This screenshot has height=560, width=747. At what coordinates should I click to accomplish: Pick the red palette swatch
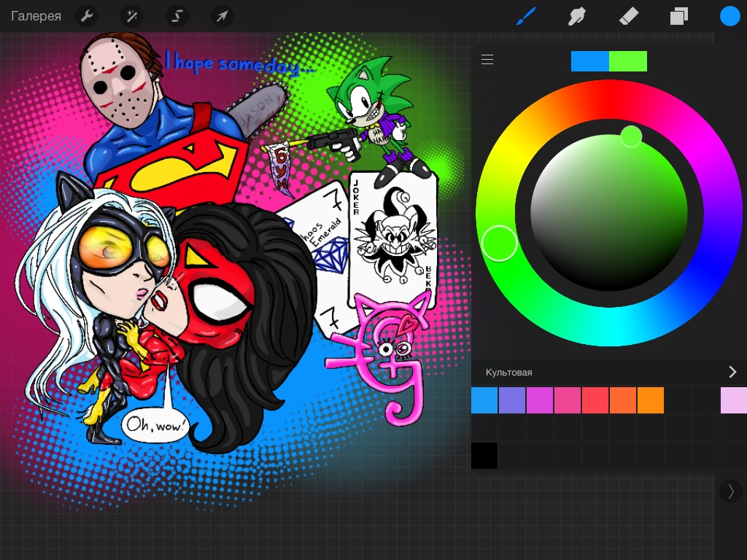(595, 400)
